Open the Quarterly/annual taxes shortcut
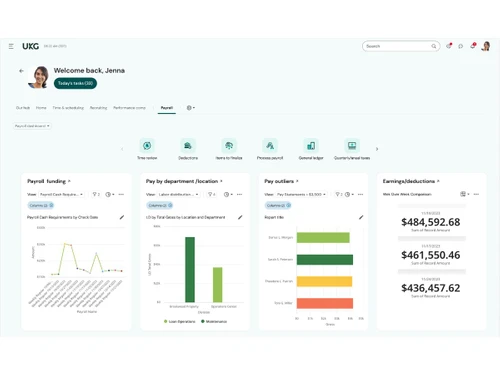This screenshot has height=375, width=500. coord(352,149)
